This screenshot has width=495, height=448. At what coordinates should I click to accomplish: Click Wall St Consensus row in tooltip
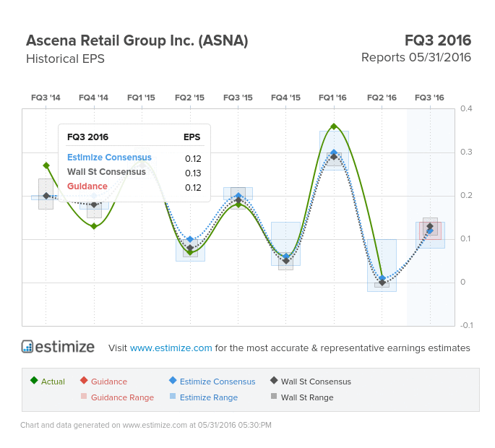134,172
